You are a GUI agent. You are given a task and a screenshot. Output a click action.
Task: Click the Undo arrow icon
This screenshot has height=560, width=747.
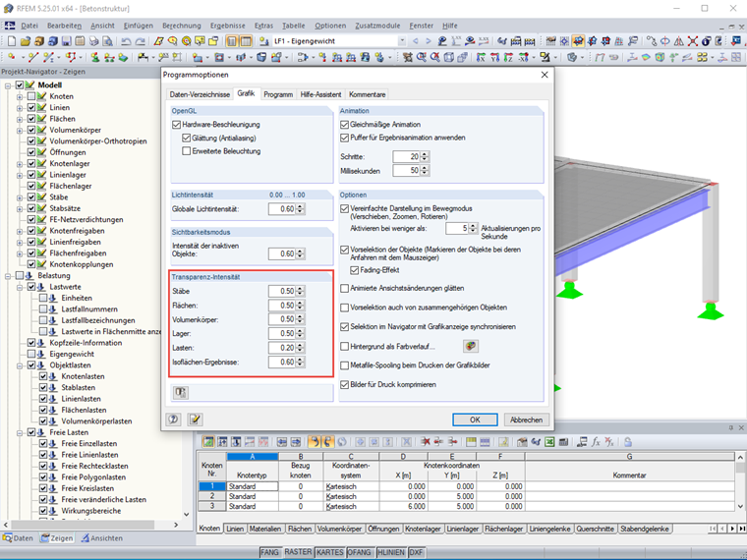tap(126, 41)
